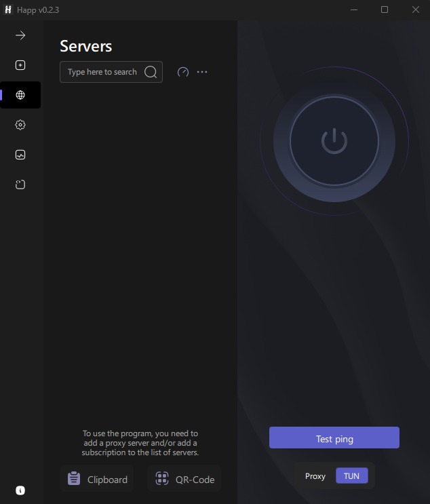
Task: Minimize the Happ window
Action: [x=353, y=9]
